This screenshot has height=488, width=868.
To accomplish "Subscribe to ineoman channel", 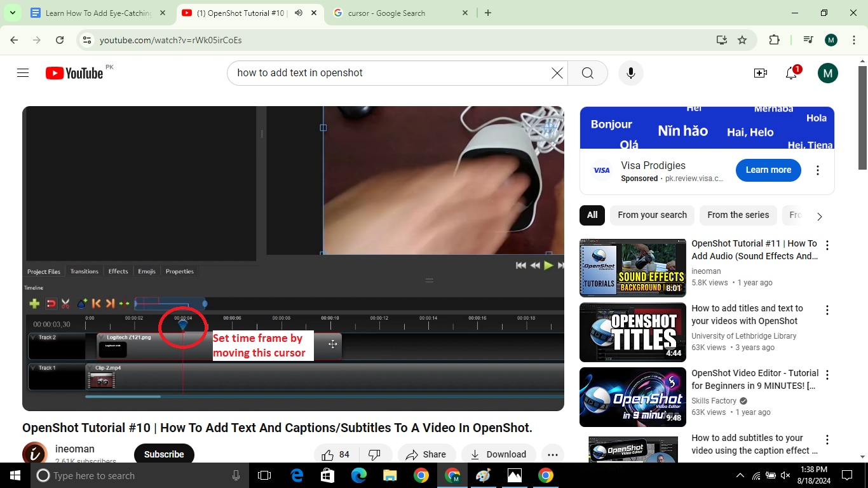I will point(164,454).
